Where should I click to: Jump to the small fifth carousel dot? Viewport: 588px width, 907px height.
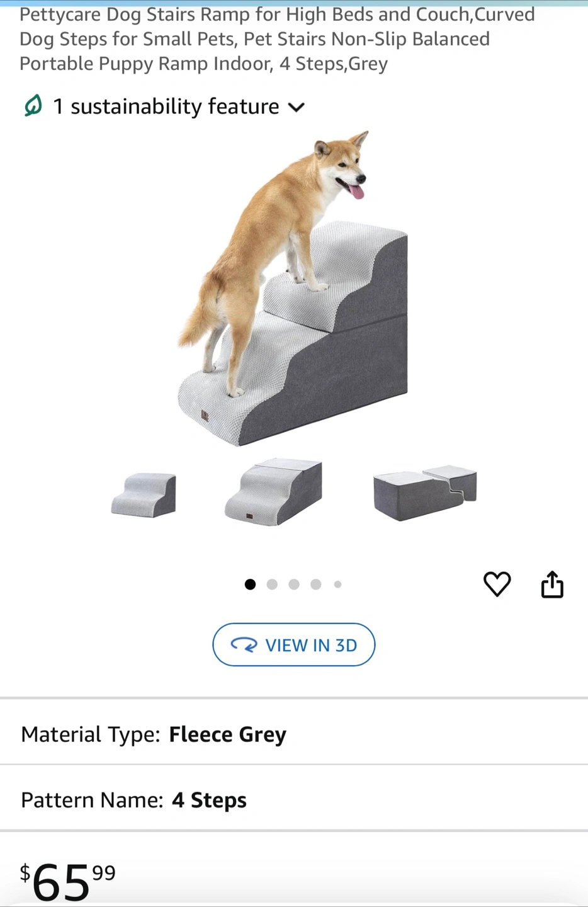pos(338,585)
